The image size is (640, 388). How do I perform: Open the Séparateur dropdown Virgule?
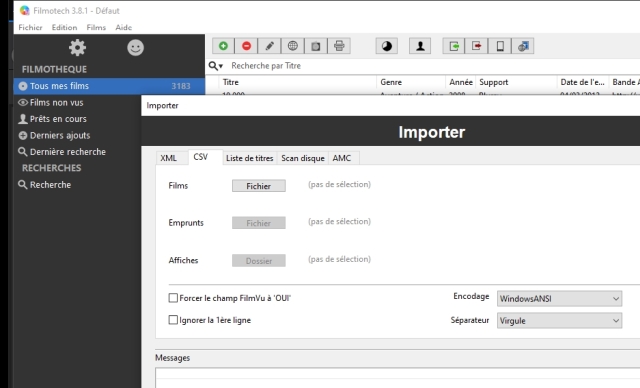tap(559, 321)
